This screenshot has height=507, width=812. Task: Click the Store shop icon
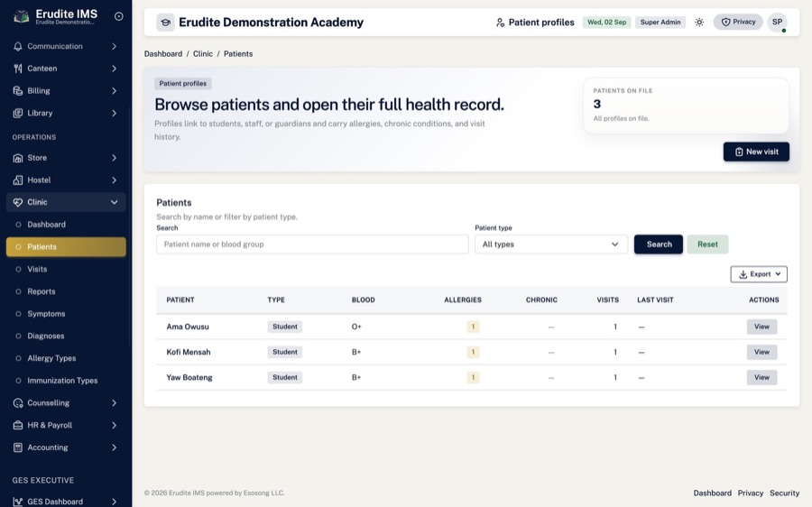pyautogui.click(x=18, y=158)
